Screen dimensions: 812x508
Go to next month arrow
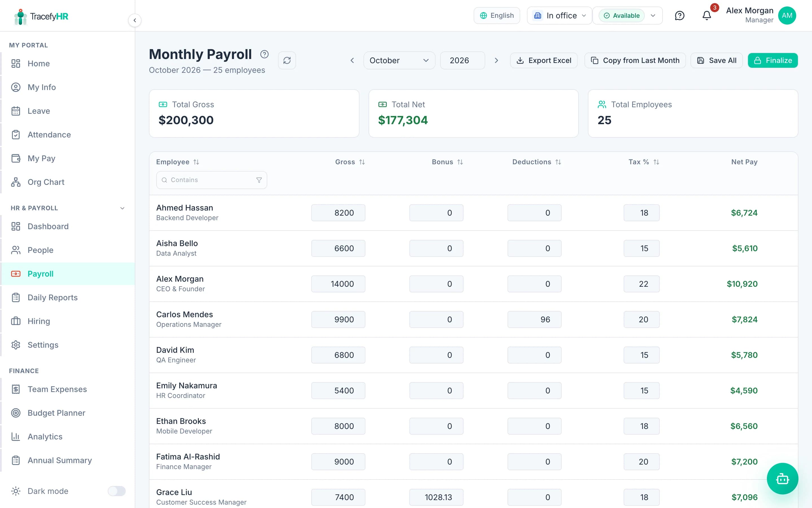tap(496, 60)
